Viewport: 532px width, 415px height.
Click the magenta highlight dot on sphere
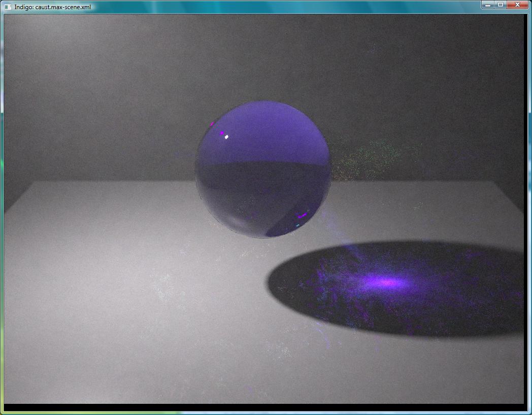[x=222, y=133]
